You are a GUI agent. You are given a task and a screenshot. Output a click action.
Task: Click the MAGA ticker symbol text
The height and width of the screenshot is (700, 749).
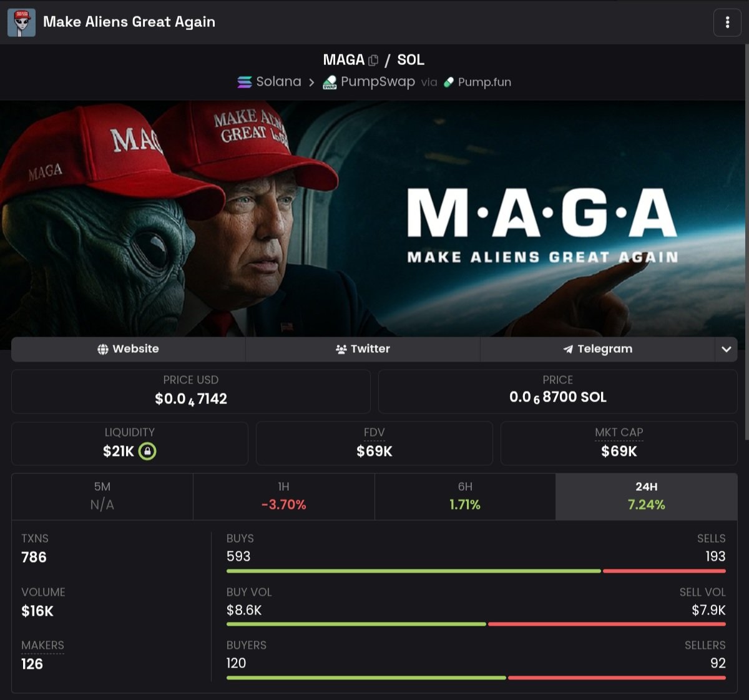pos(344,60)
